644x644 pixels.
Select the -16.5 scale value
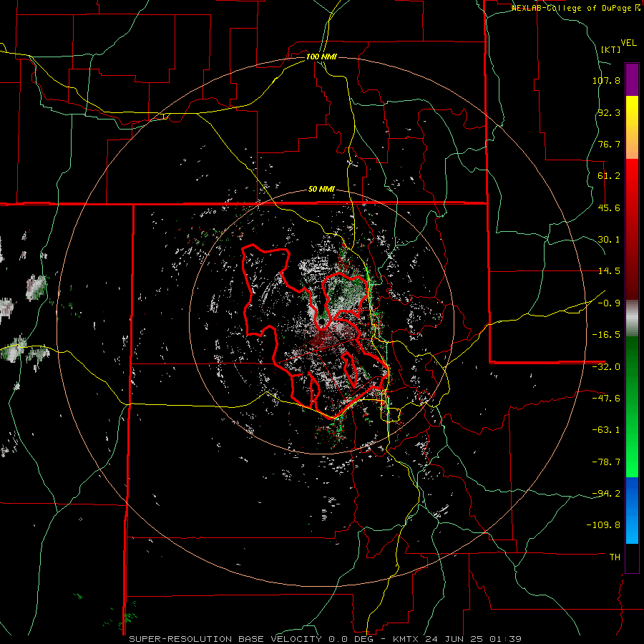click(x=606, y=335)
